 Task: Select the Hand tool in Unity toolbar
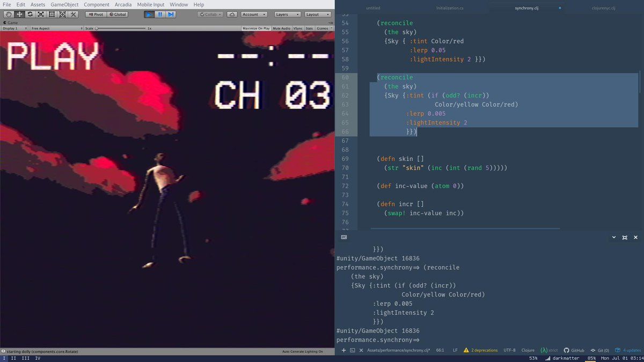coord(9,14)
